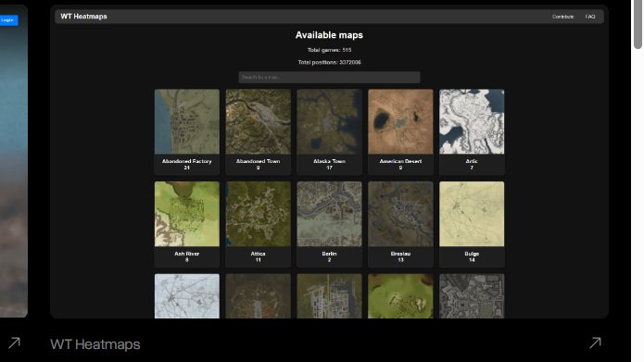Viewport: 644px width, 362px height.
Task: Open the Breslau map thumbnail
Action: point(400,214)
